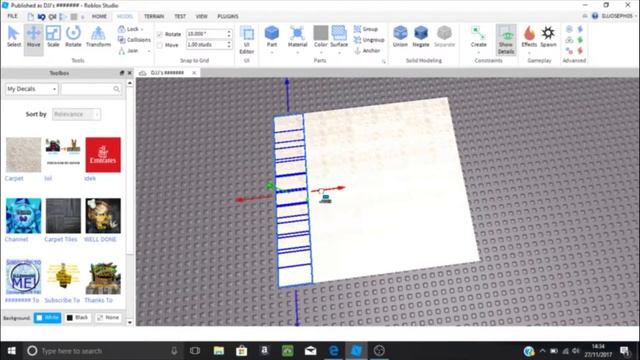Open Task View on taskbar
This screenshot has width=640, height=360.
pyautogui.click(x=195, y=351)
